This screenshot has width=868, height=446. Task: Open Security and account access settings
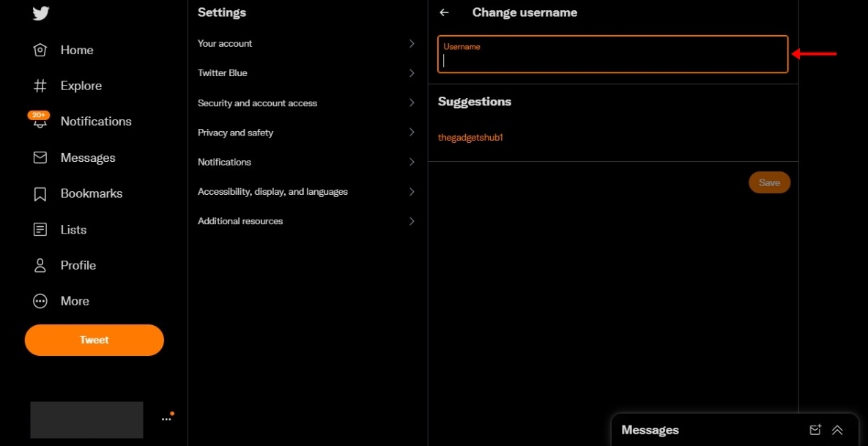[x=308, y=103]
